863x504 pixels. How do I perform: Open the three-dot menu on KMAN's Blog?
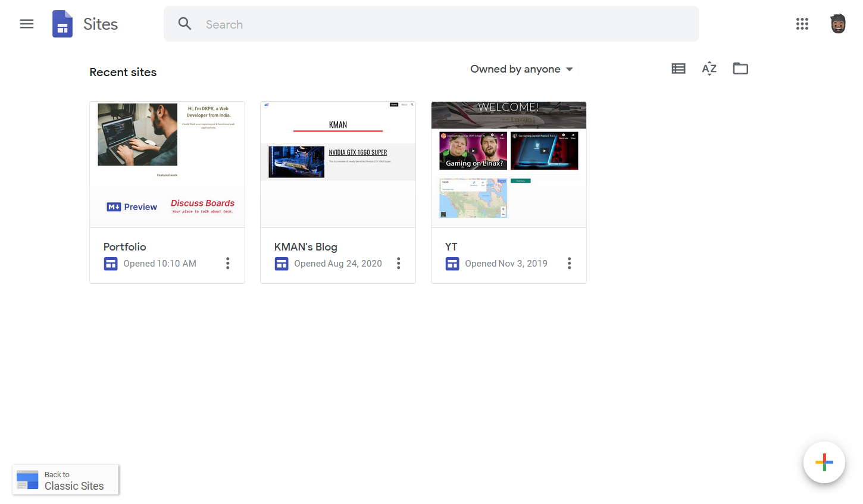pos(398,263)
